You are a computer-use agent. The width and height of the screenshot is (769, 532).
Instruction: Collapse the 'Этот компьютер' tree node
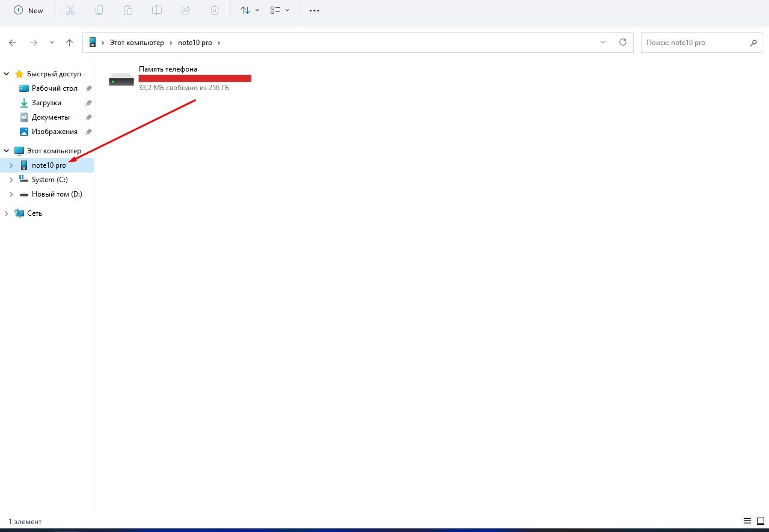[x=7, y=151]
